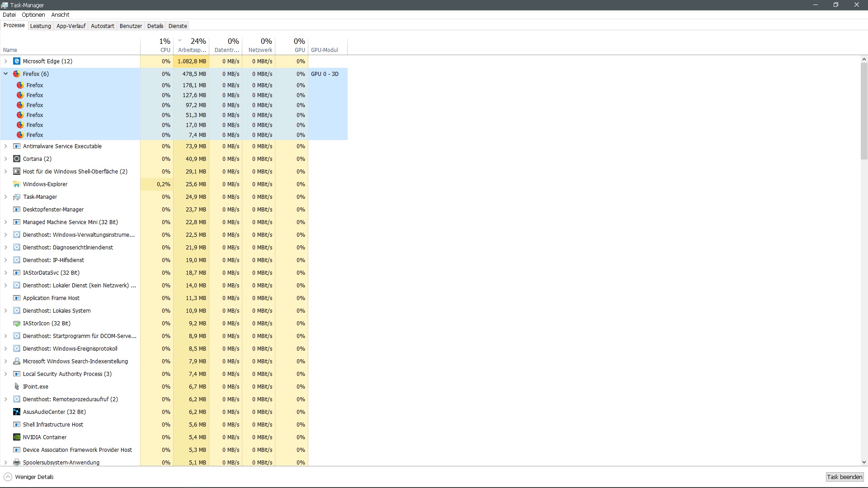Switch to the Leistung tab
Screen dimensions: 868x488
tap(40, 26)
